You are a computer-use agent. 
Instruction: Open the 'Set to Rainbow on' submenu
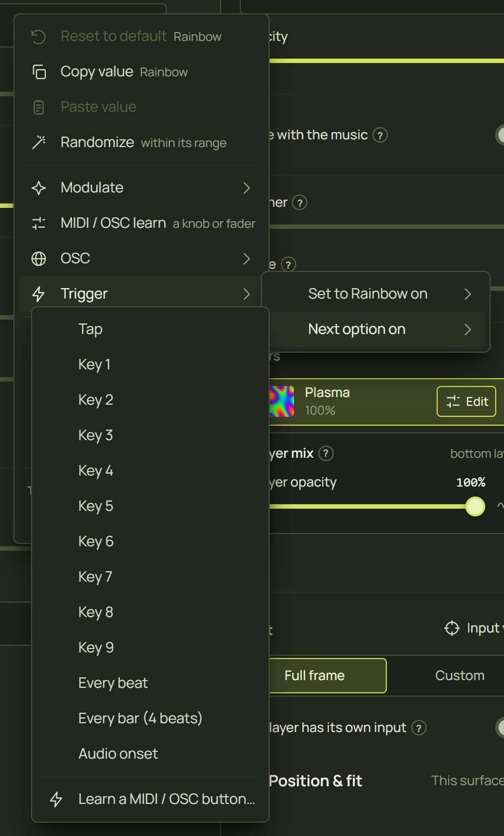click(x=376, y=294)
